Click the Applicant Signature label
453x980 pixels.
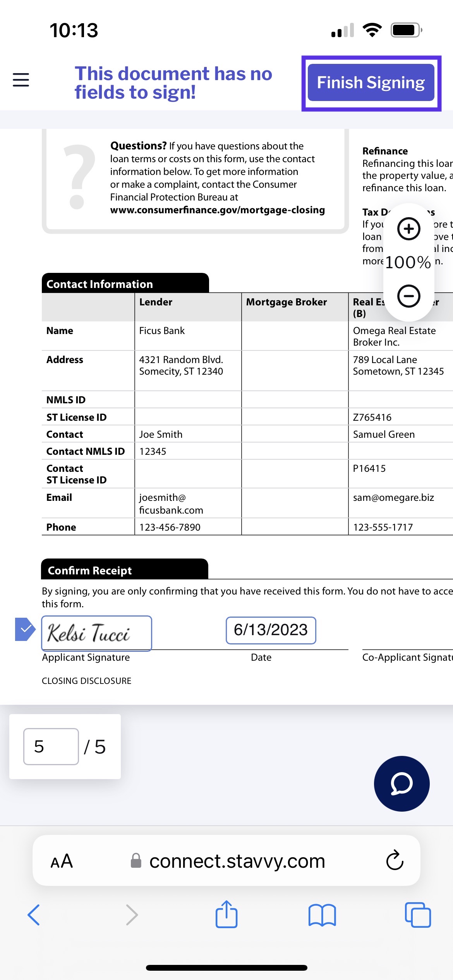click(86, 657)
